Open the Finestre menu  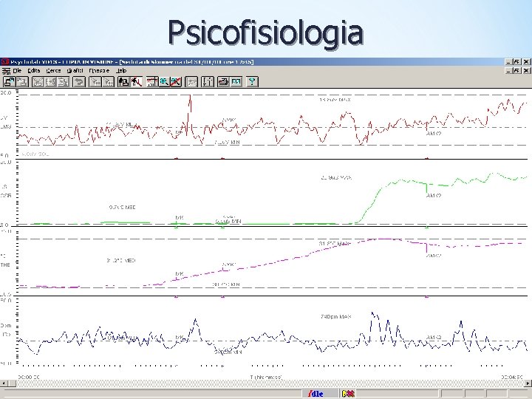pos(99,71)
